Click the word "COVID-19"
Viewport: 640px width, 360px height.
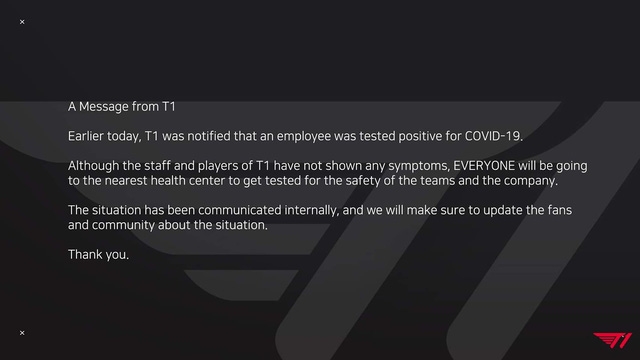click(x=493, y=136)
